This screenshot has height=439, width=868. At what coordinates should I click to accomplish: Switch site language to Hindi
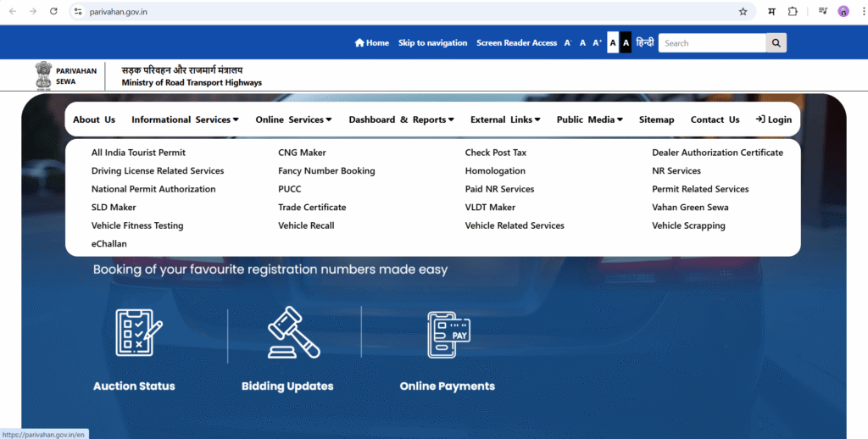pos(645,42)
